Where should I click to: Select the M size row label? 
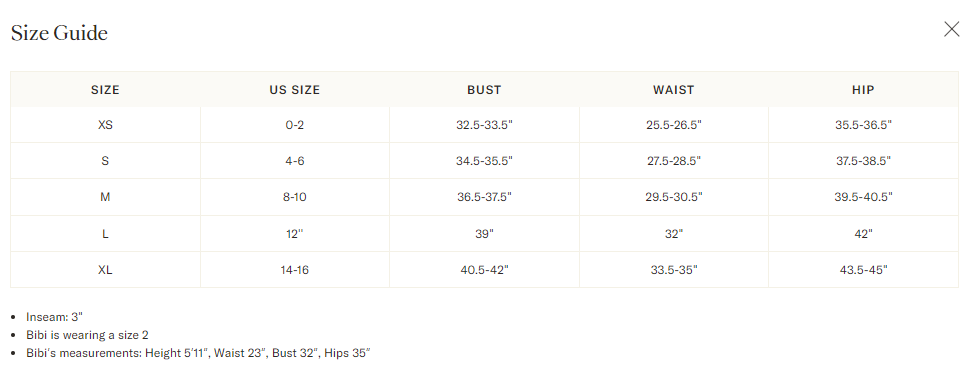(105, 197)
